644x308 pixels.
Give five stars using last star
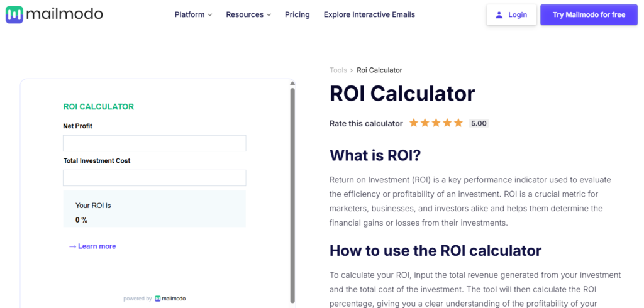coord(458,123)
